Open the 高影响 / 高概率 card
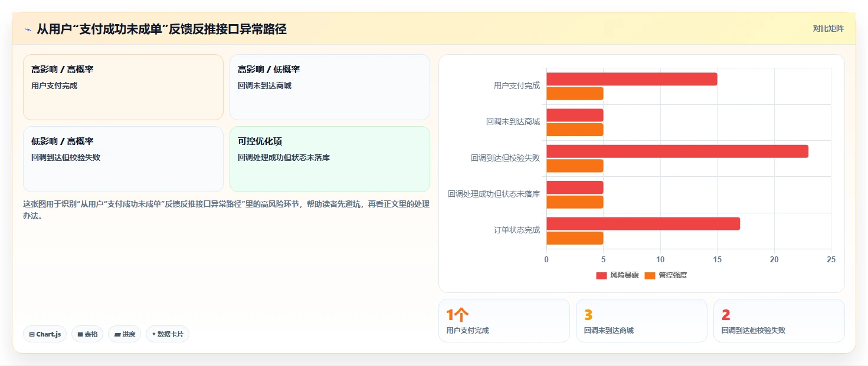 [123, 87]
